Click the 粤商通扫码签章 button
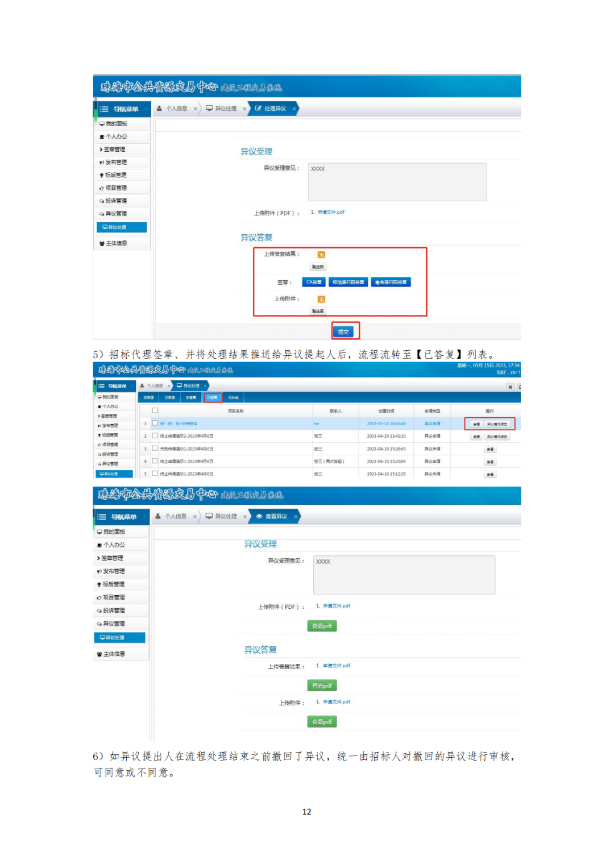 click(391, 282)
